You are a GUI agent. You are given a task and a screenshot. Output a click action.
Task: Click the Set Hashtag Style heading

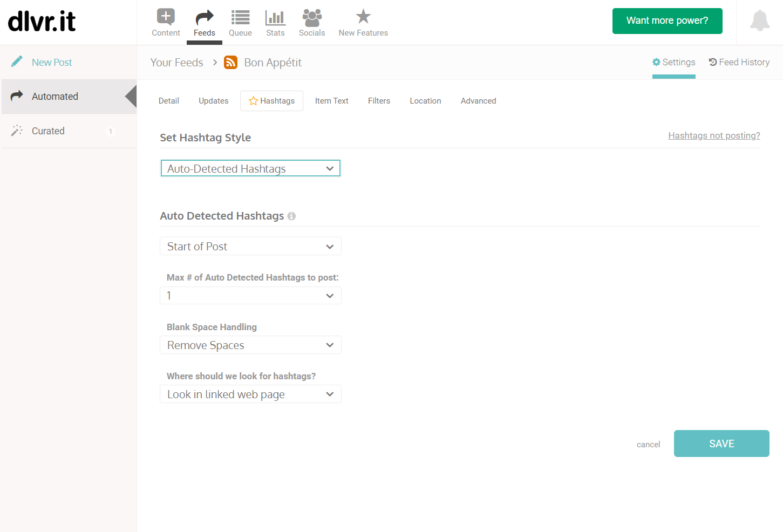205,138
